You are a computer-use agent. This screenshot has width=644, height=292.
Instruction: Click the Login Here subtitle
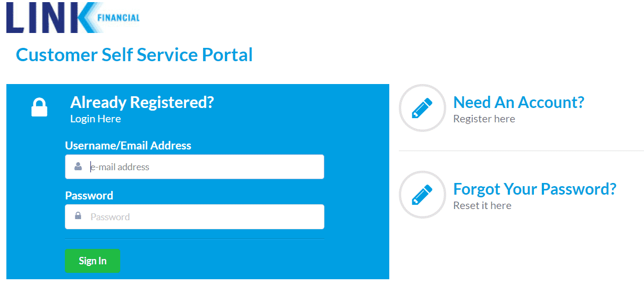coord(96,119)
